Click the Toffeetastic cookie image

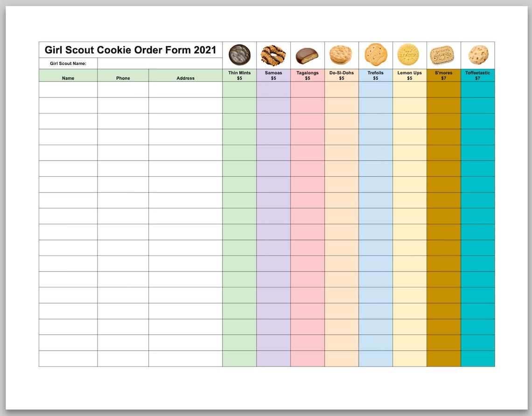coord(478,55)
